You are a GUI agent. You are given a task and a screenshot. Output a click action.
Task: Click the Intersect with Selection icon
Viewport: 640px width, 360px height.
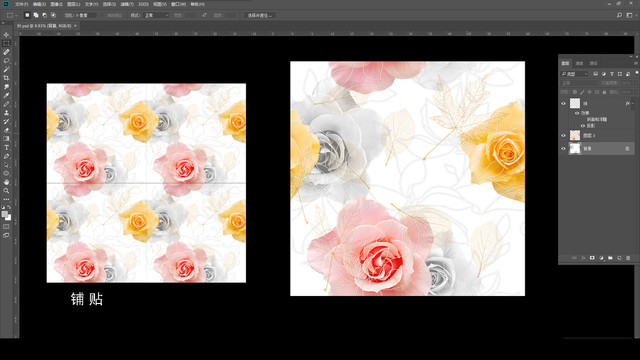pyautogui.click(x=53, y=15)
